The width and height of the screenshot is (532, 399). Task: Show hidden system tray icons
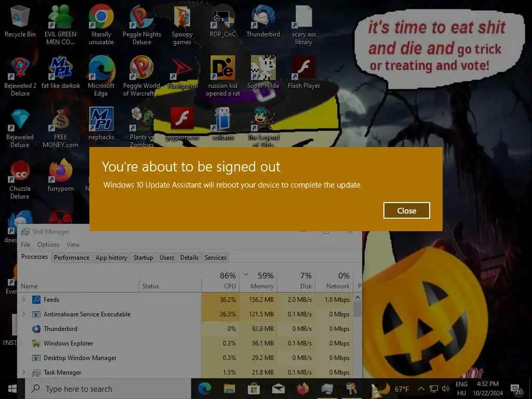pos(421,389)
